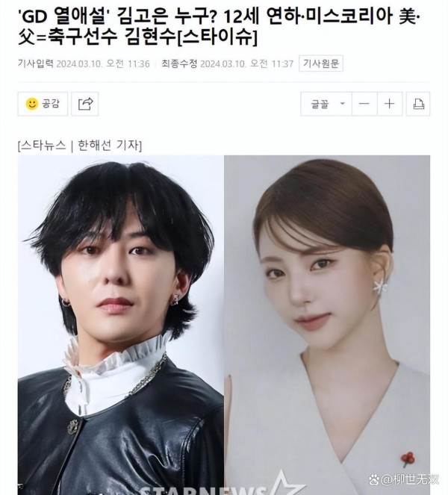This screenshot has width=448, height=495.
Task: Click the star-shaped earring in photo
Action: [x=380, y=287]
